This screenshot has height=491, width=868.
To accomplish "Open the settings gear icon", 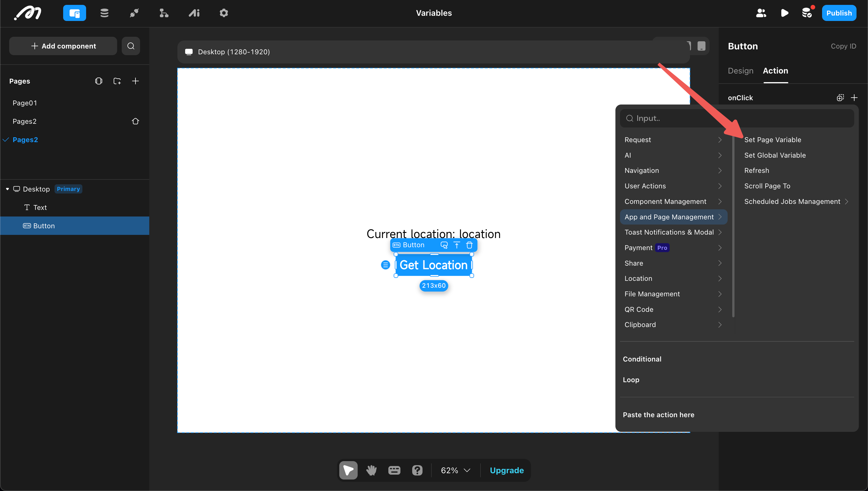I will pyautogui.click(x=224, y=13).
